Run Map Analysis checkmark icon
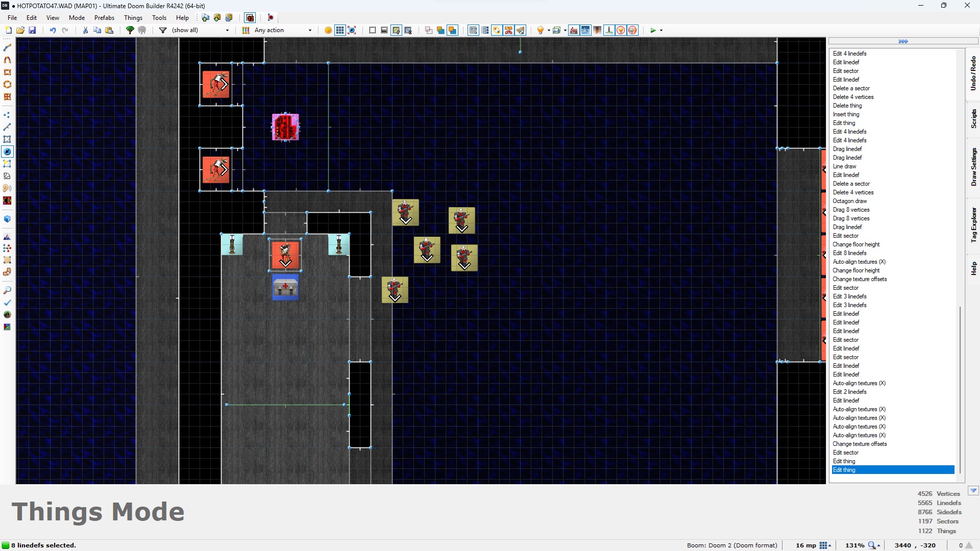The height and width of the screenshot is (551, 980). coord(7,303)
